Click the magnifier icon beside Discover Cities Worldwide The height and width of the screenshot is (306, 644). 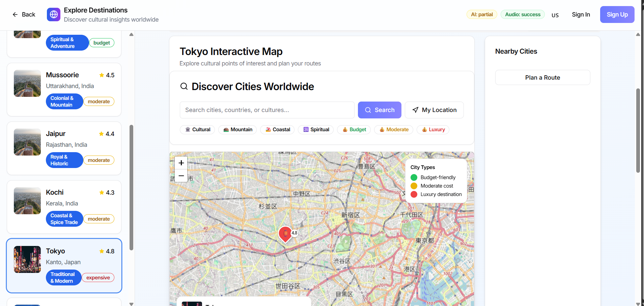click(184, 86)
